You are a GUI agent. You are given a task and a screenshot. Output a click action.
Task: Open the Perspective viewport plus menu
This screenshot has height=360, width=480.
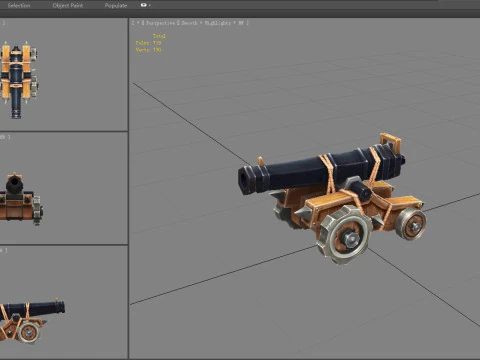coord(138,23)
